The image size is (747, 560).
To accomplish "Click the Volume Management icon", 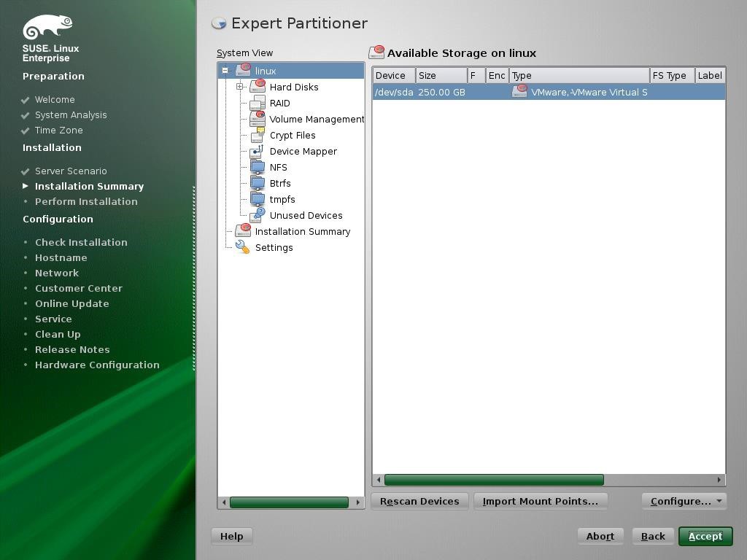I will click(x=258, y=119).
